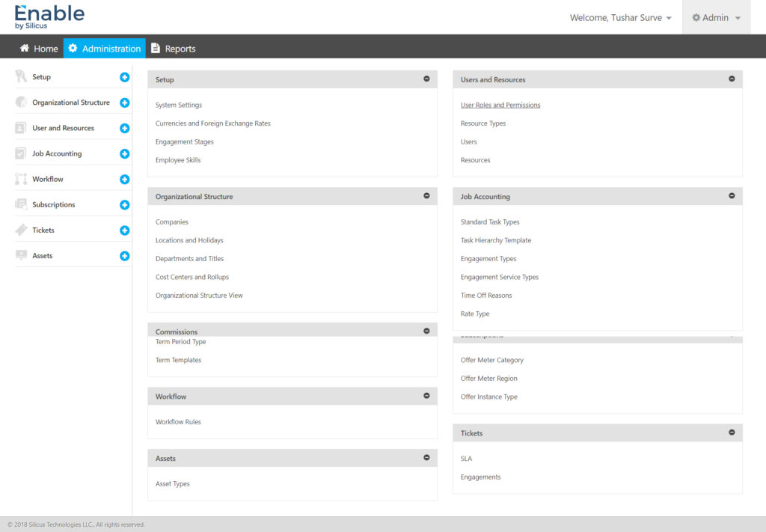Open Locations and Holidays link

[189, 240]
